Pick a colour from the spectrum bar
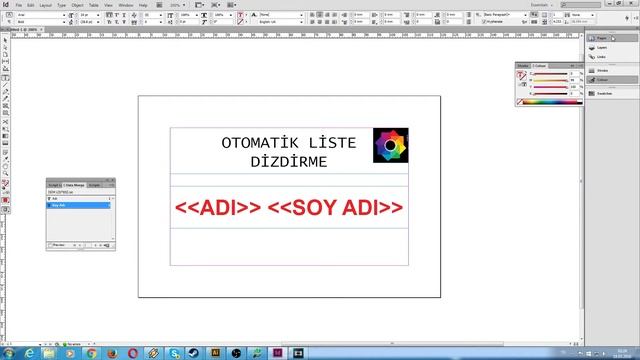 click(553, 102)
